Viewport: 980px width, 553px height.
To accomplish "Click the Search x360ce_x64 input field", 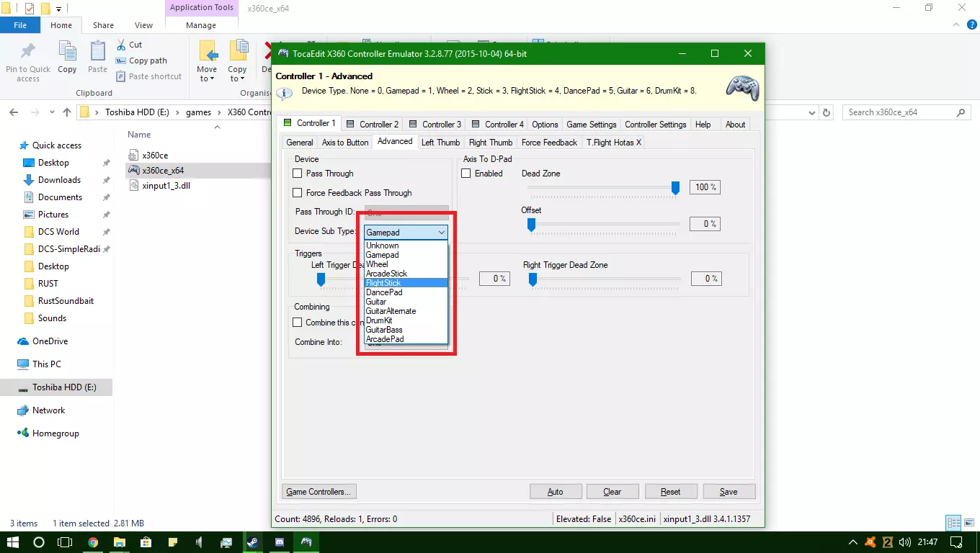I will tap(899, 112).
